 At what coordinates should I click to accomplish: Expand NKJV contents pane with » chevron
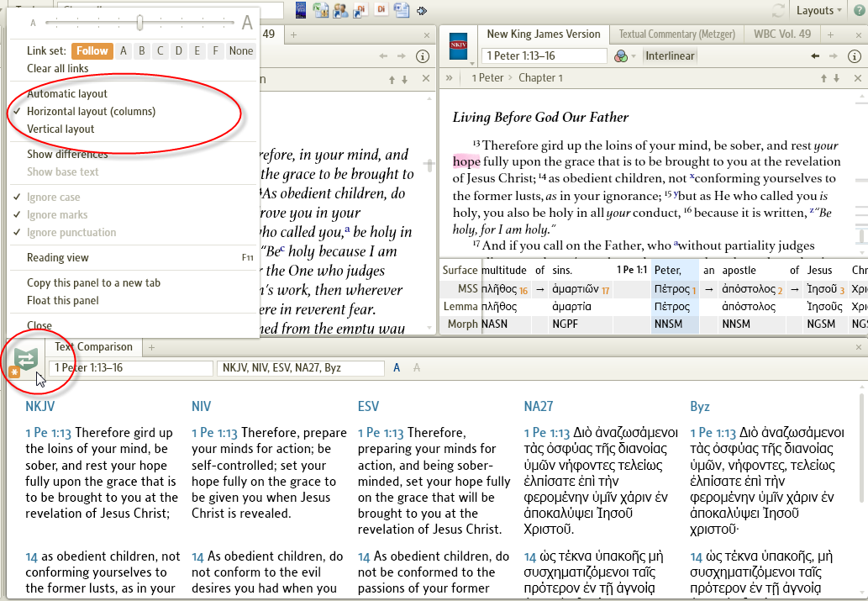point(449,78)
